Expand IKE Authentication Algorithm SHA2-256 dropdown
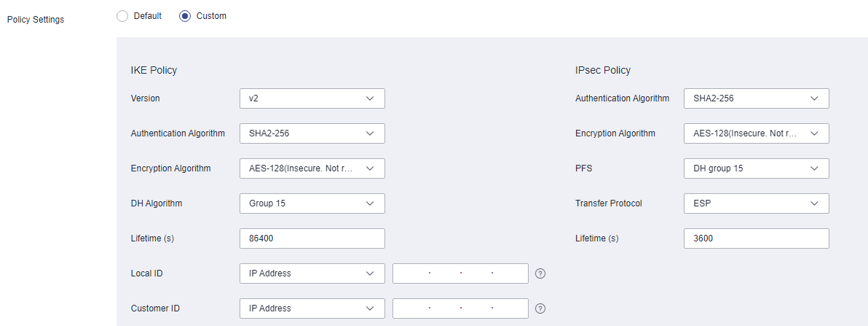Image resolution: width=868 pixels, height=326 pixels. click(312, 133)
